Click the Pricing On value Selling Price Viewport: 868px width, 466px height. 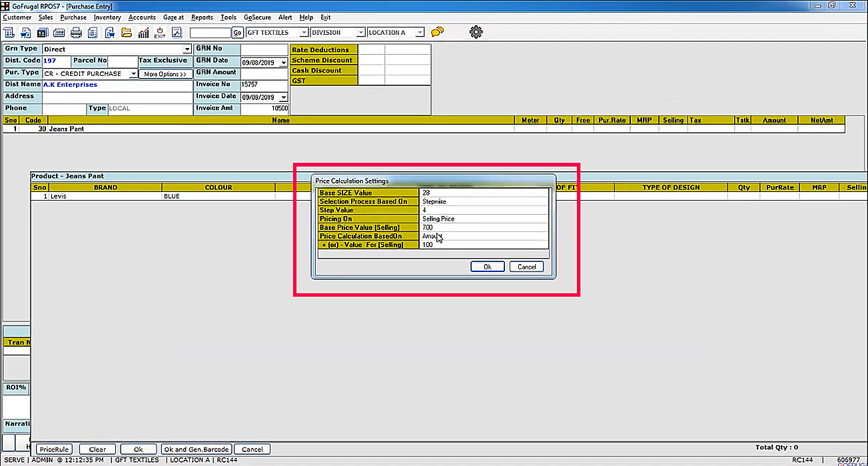click(484, 219)
